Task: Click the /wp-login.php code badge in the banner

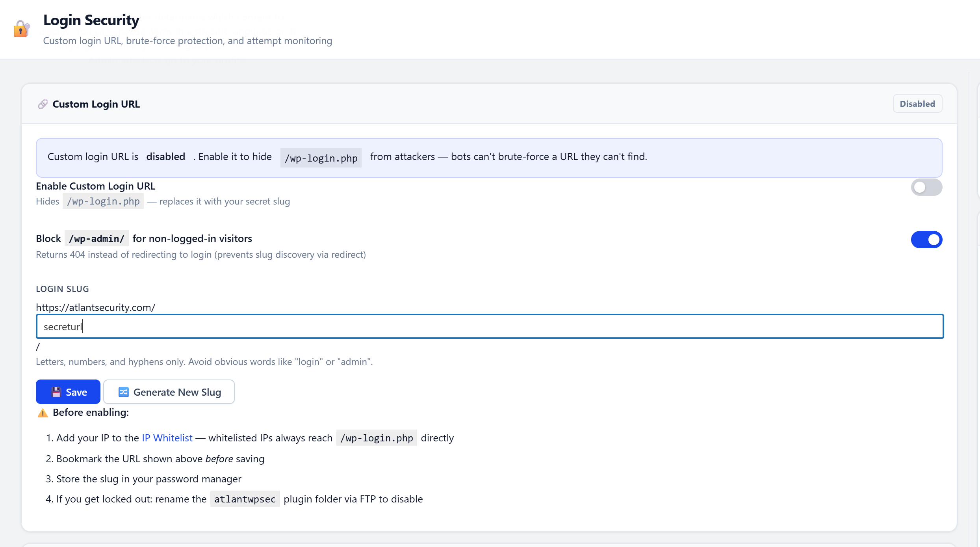Action: pyautogui.click(x=320, y=158)
